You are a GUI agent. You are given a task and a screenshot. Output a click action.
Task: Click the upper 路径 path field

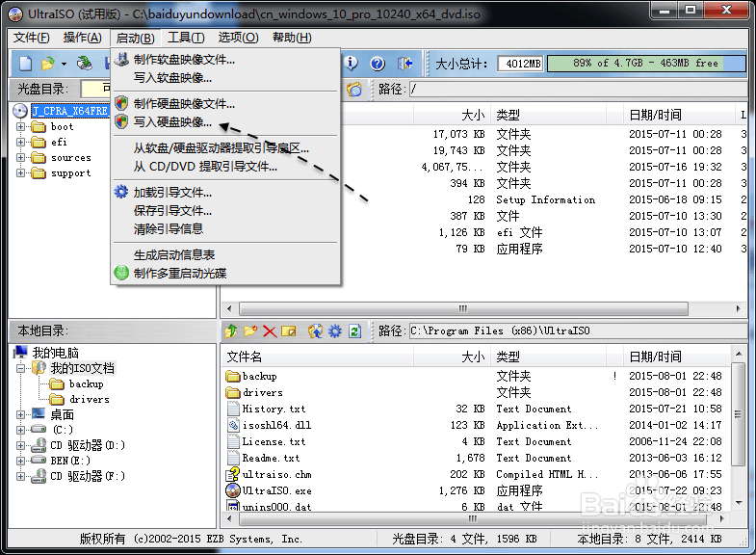579,89
